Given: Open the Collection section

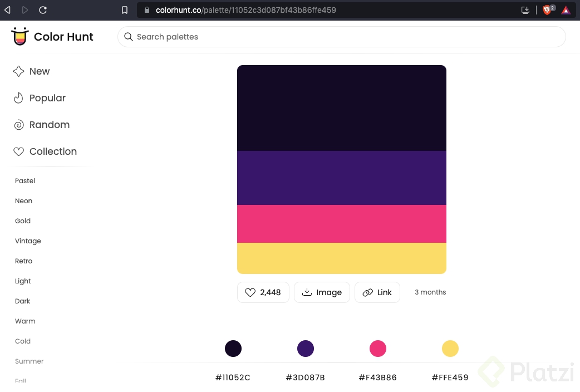Looking at the screenshot, I should [x=53, y=151].
